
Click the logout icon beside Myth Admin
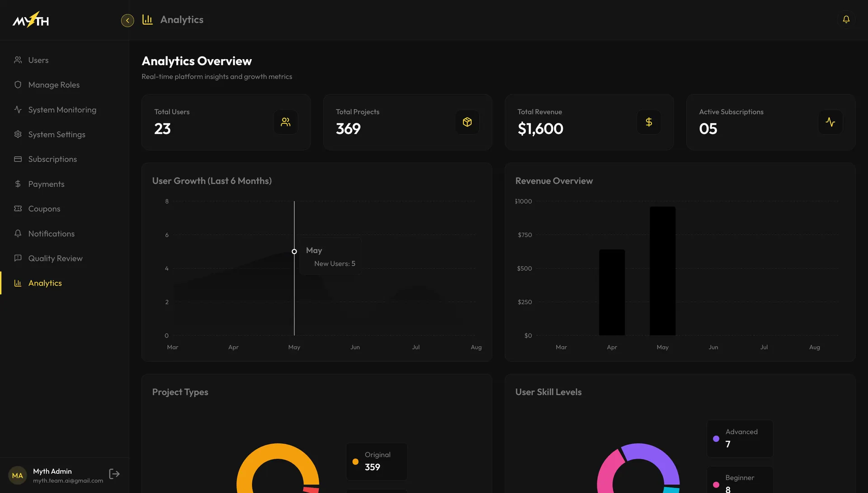click(x=114, y=474)
